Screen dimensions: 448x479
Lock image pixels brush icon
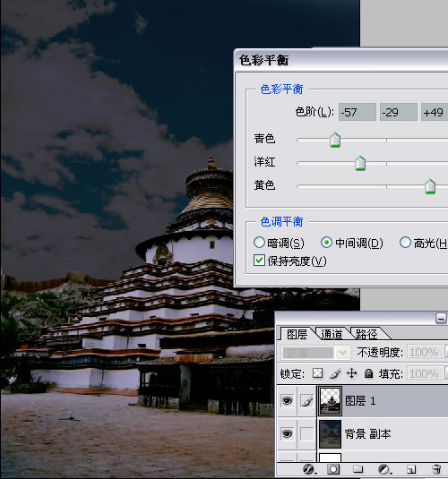[335, 373]
